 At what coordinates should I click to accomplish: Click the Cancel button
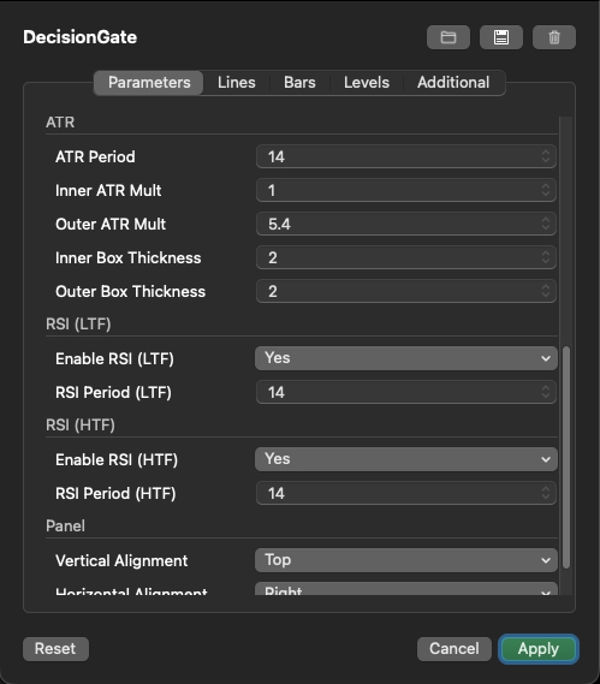tap(454, 649)
